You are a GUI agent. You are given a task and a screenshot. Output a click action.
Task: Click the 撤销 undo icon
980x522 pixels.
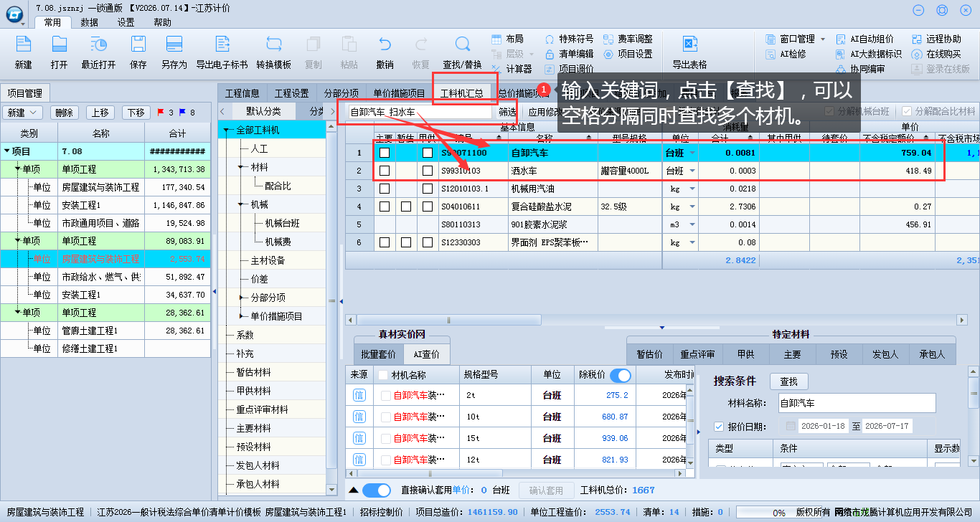[x=385, y=45]
